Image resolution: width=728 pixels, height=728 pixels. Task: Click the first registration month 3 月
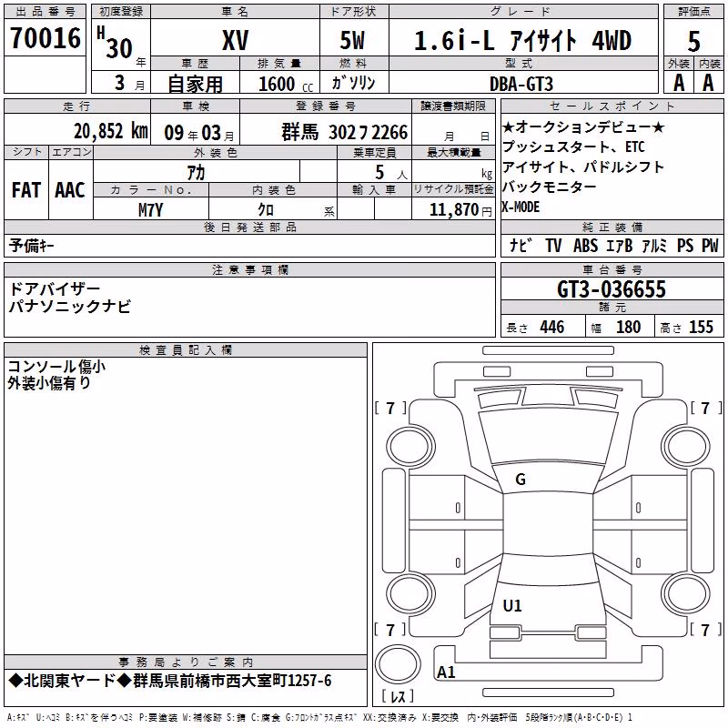(x=129, y=83)
